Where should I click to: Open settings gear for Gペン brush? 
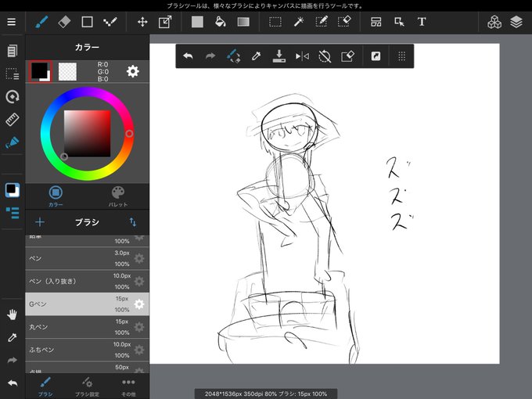tap(139, 304)
